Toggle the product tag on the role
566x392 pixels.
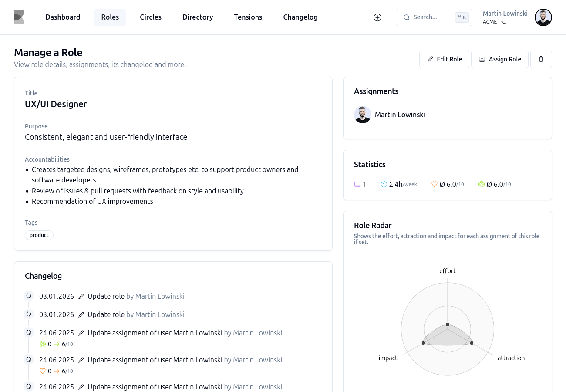(x=39, y=235)
